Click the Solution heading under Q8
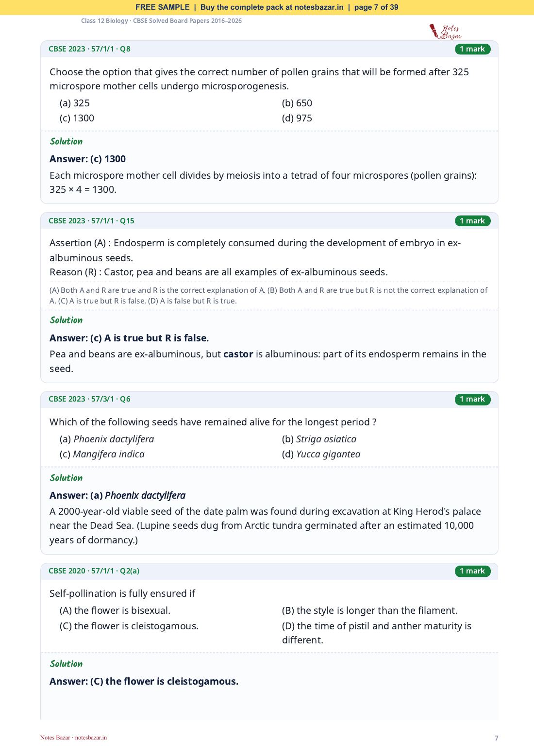Viewport: 534px width, 756px height. pyautogui.click(x=66, y=141)
